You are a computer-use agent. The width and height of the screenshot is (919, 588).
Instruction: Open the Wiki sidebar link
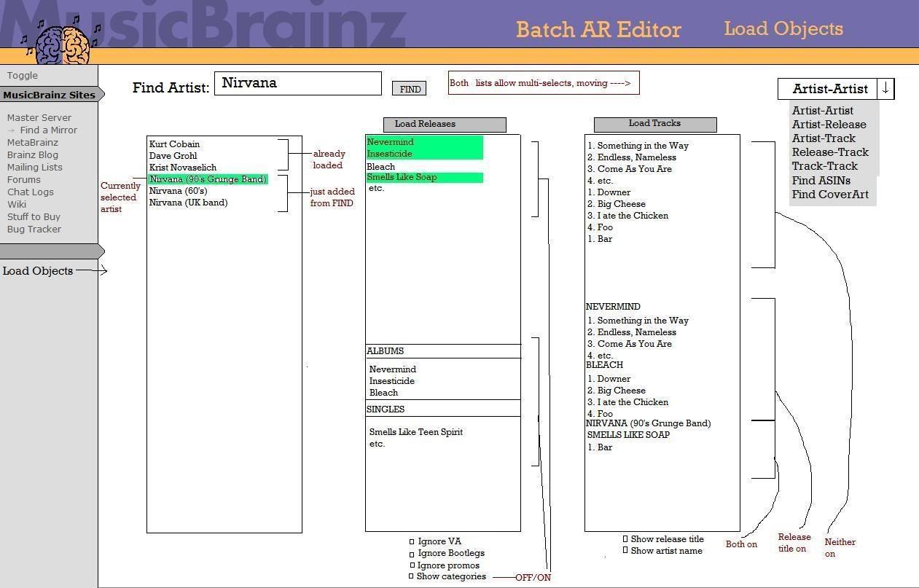(x=16, y=205)
